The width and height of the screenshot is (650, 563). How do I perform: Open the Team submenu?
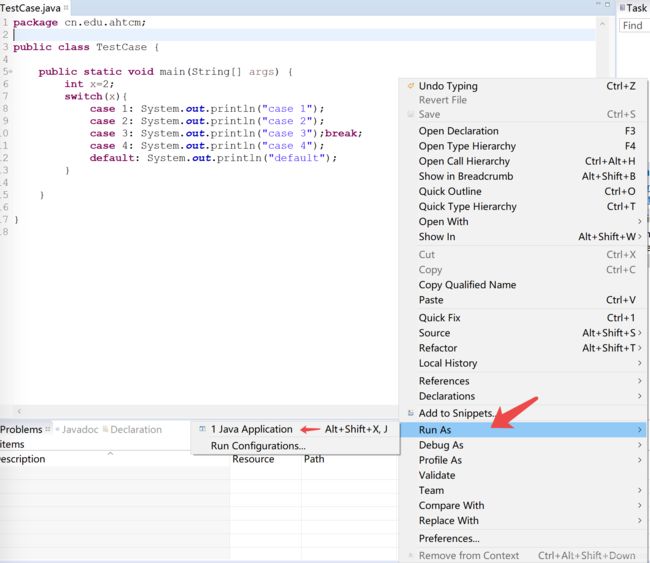click(523, 490)
